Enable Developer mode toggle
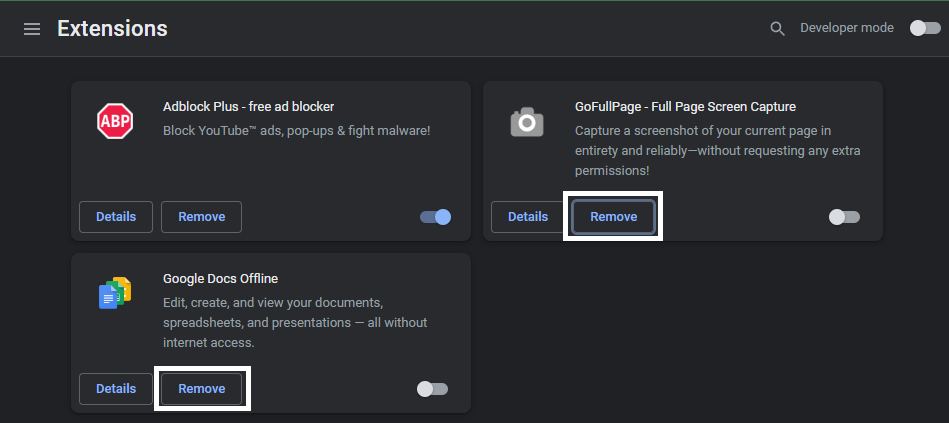The height and width of the screenshot is (423, 949). [924, 28]
